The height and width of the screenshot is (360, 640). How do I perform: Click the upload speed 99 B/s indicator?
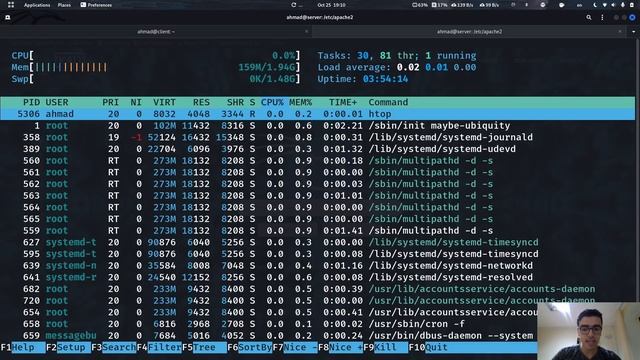tap(489, 5)
